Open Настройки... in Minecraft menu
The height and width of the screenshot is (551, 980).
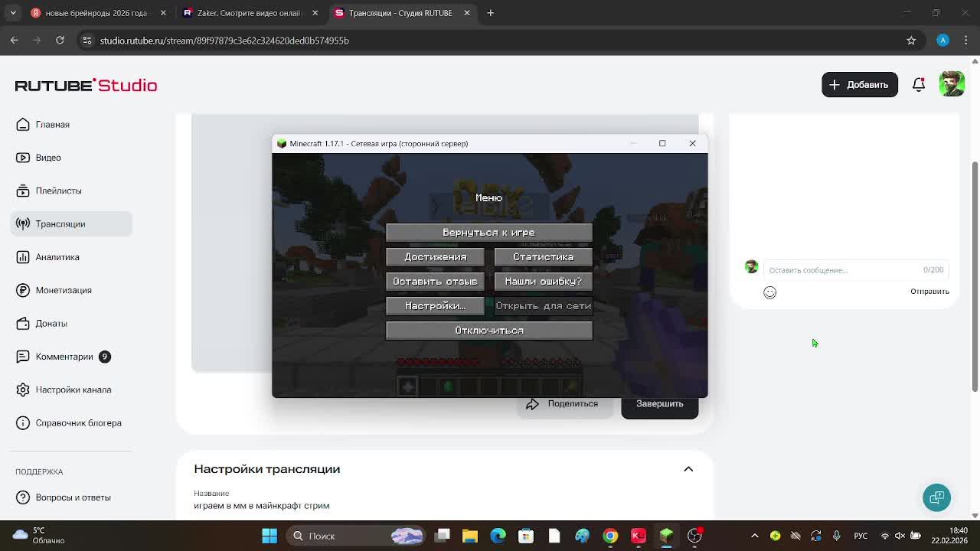click(435, 306)
